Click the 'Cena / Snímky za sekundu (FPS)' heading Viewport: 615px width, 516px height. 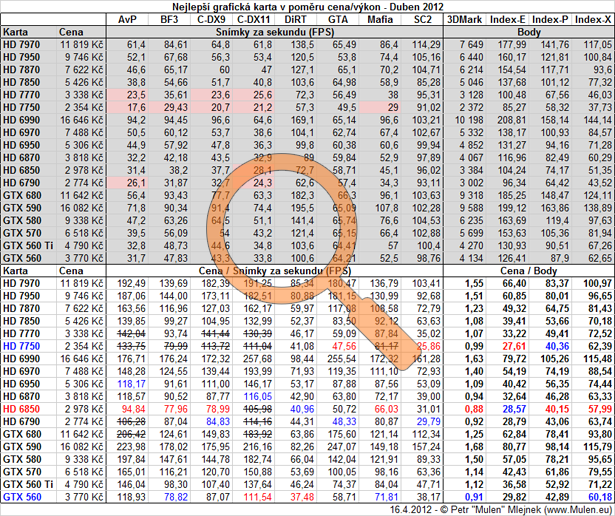click(x=275, y=271)
